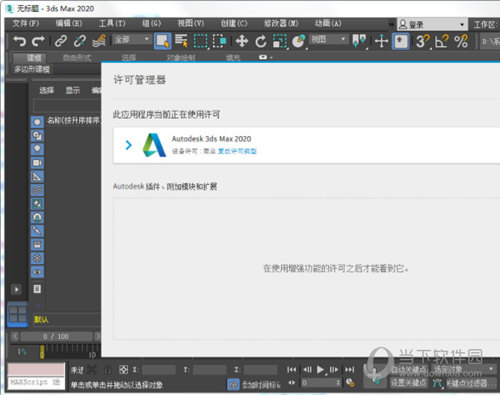Switch to the 填充 ribbon tab
Screen dimensions: 500x395
[x=233, y=58]
